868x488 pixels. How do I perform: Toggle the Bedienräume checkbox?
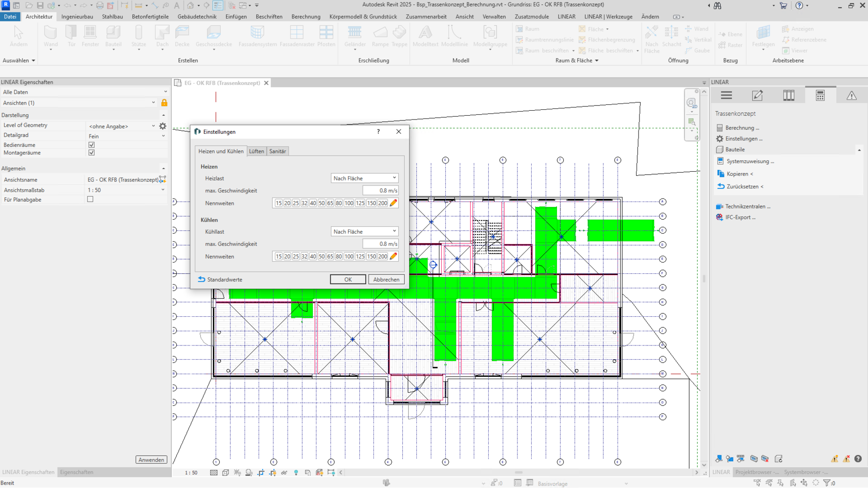91,145
